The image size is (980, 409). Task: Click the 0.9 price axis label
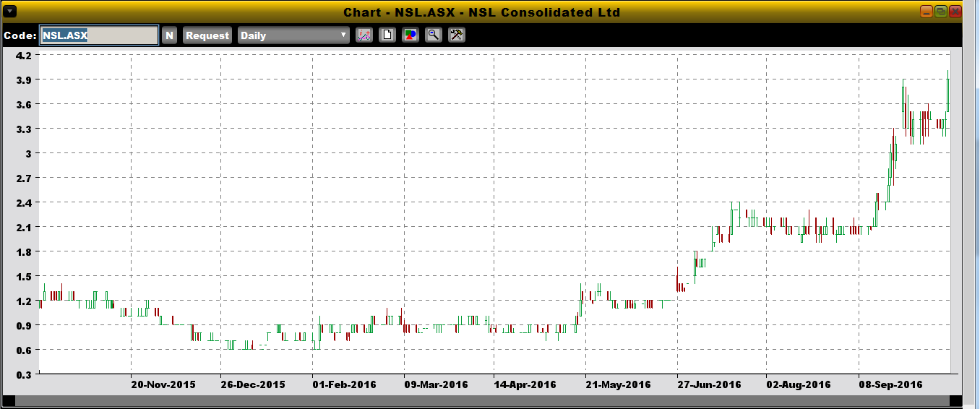pyautogui.click(x=23, y=325)
